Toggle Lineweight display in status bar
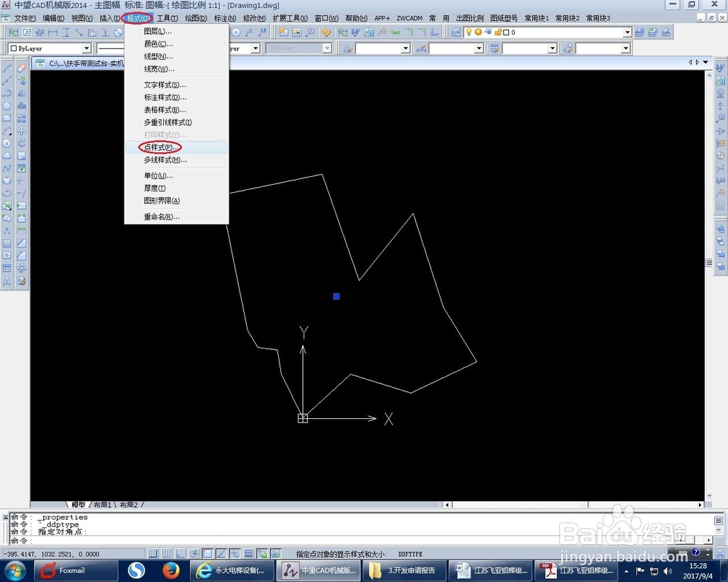This screenshot has height=582, width=728. point(248,554)
